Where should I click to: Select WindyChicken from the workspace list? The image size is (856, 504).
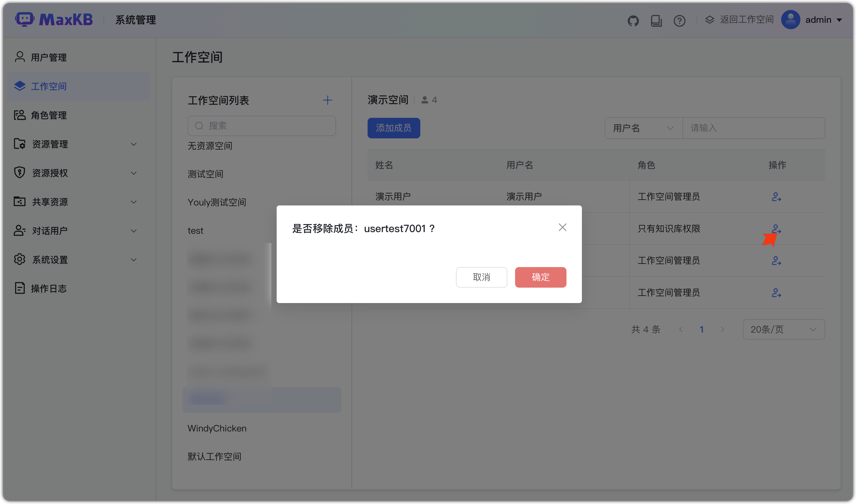(217, 428)
